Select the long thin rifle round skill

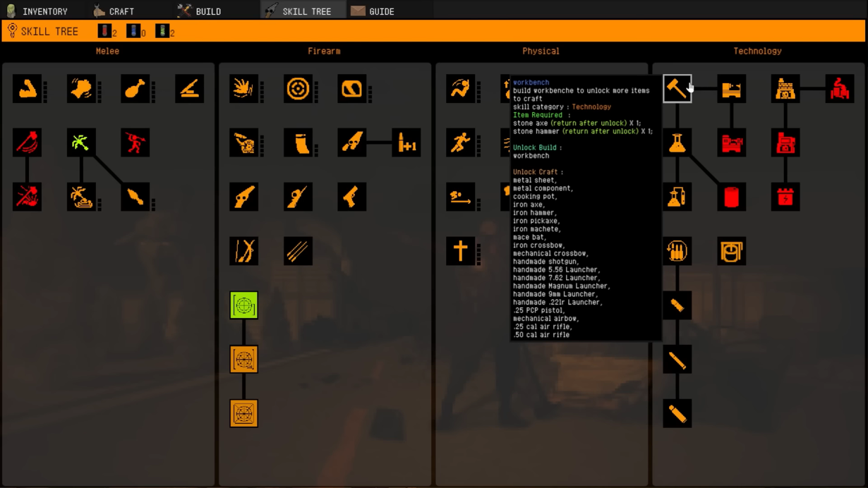pos(677,360)
